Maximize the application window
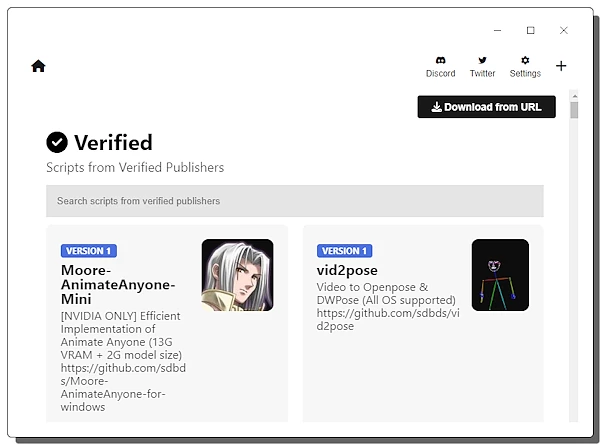The width and height of the screenshot is (600, 444). tap(530, 30)
